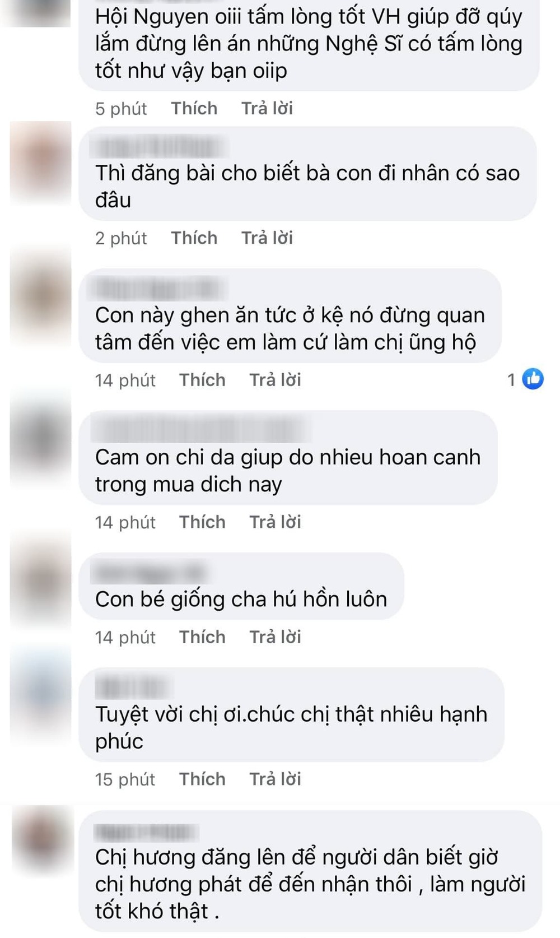Screen dimensions: 560x938
Task: Like the 'Con này ghen ăn tức' comment
Action: click(x=202, y=380)
